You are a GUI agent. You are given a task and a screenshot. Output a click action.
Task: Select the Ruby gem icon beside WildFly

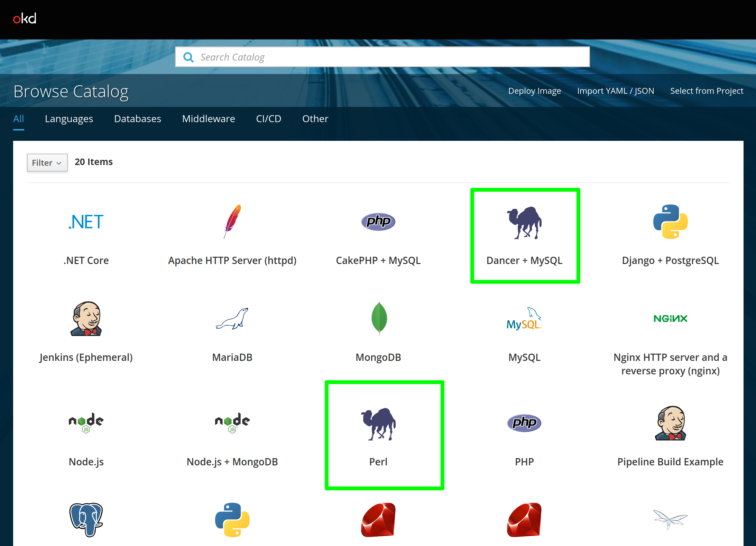524,520
